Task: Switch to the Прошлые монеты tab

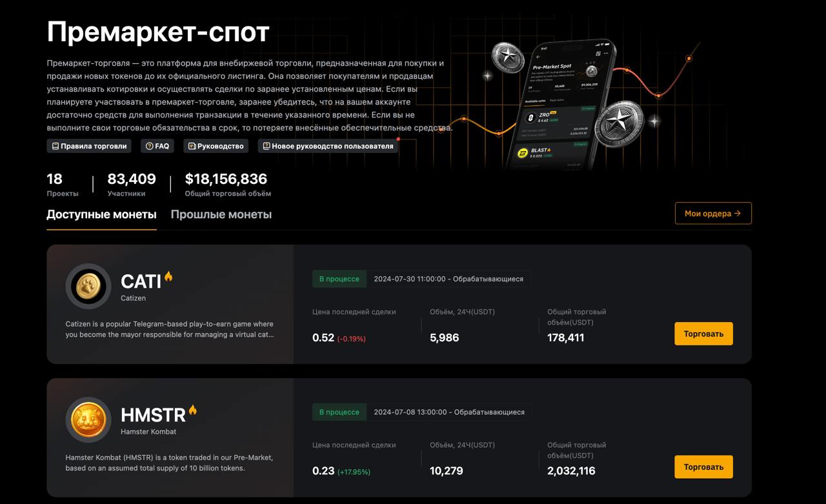Action: [x=221, y=215]
